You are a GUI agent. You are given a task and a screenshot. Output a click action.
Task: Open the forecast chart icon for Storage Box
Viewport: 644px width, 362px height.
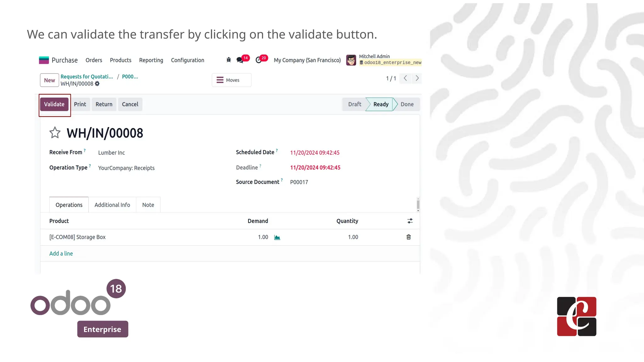click(x=277, y=237)
